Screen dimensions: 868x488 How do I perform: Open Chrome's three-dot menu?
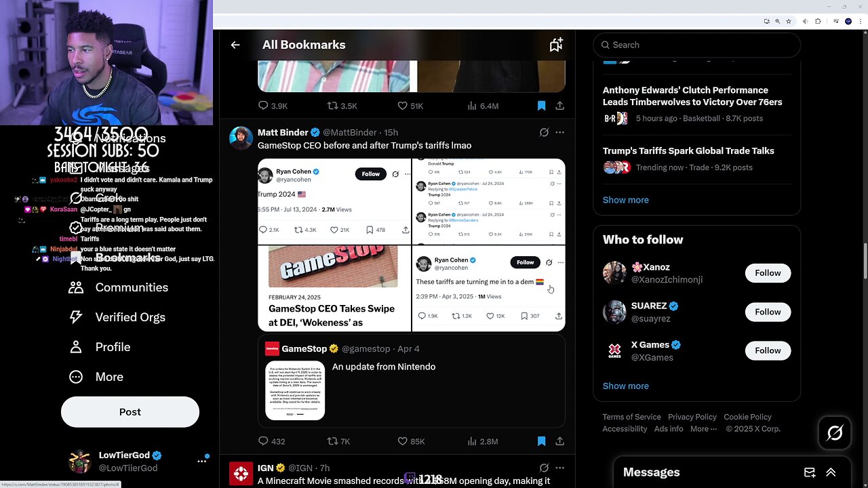tap(860, 22)
